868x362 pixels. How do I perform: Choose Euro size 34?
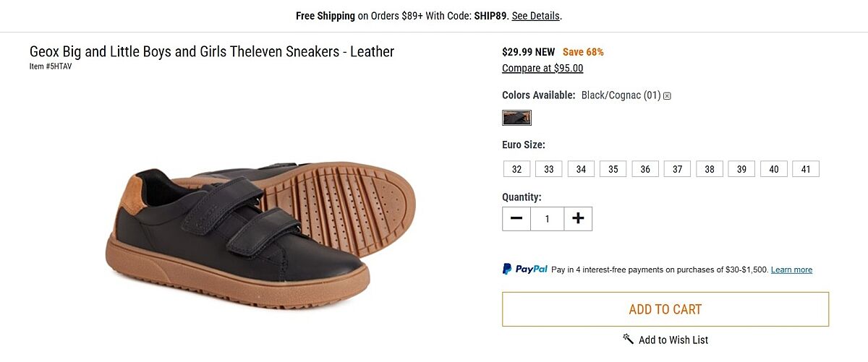click(x=581, y=169)
